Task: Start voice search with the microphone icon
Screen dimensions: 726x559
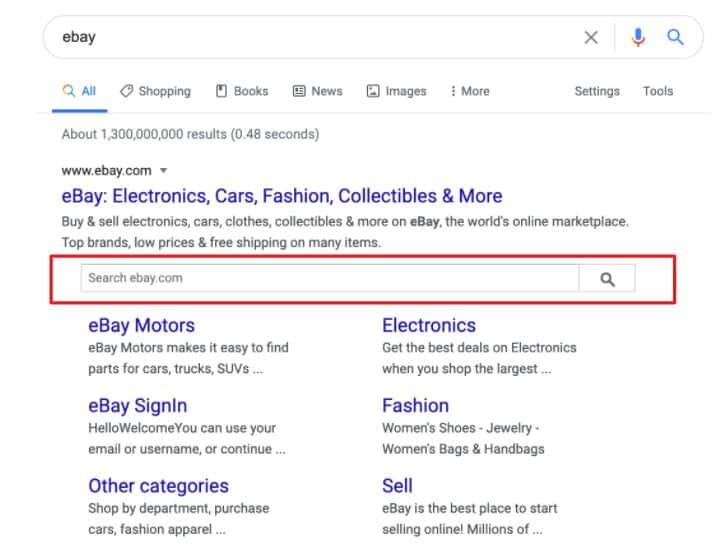Action: point(638,37)
